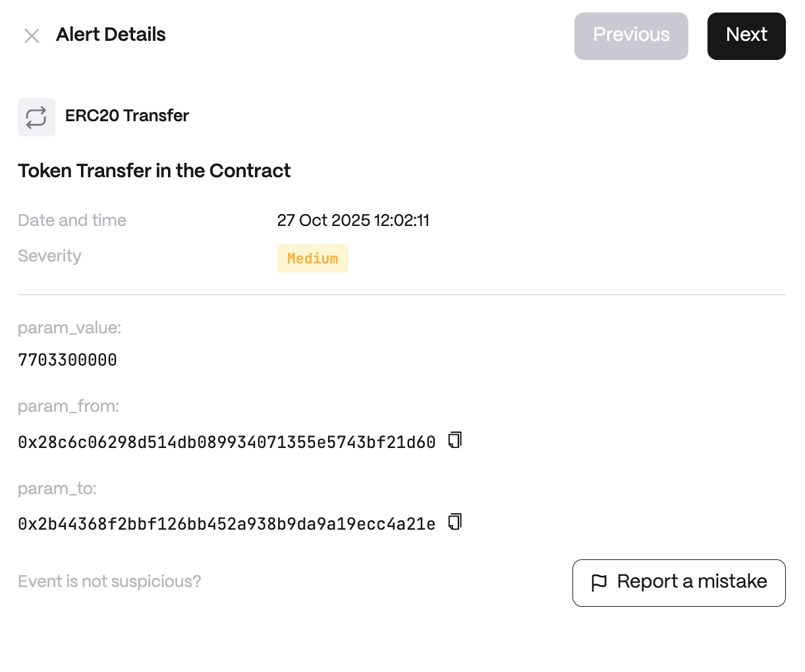The image size is (805, 672).
Task: Click the alert timestamp 27 Oct 2025
Action: coord(352,220)
